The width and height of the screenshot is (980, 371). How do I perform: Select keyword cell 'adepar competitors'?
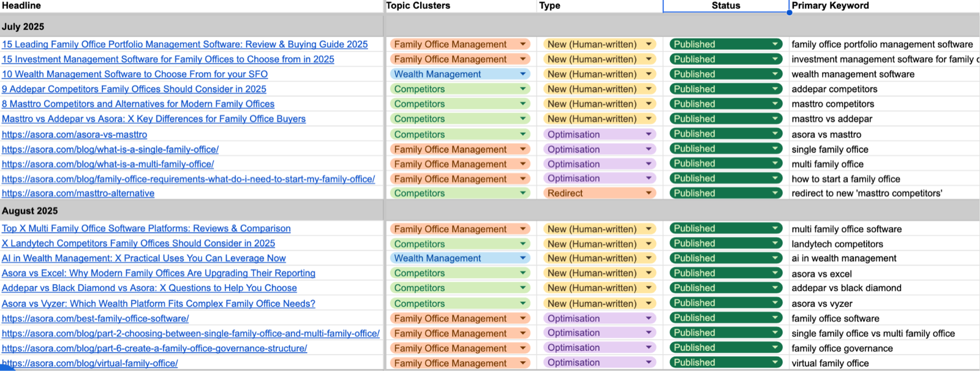click(x=884, y=89)
